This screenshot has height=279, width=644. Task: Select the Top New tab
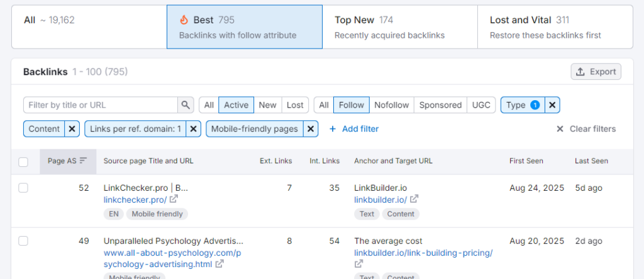400,26
